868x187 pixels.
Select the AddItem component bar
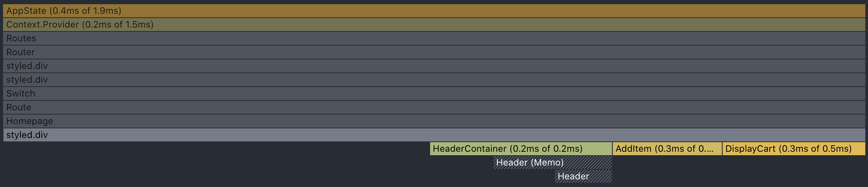pos(667,149)
